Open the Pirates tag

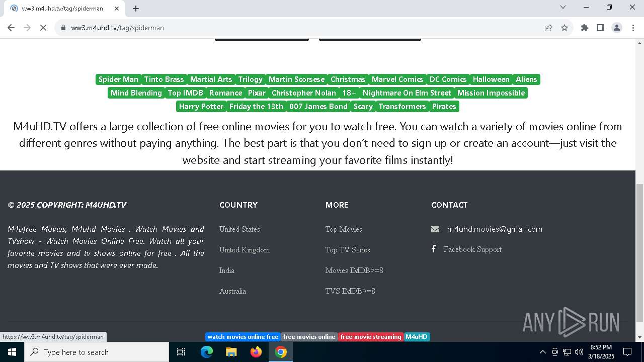pos(444,107)
